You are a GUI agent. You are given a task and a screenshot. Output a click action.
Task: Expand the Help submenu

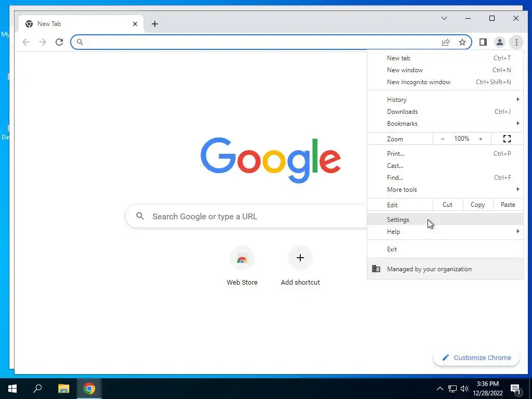click(x=445, y=231)
